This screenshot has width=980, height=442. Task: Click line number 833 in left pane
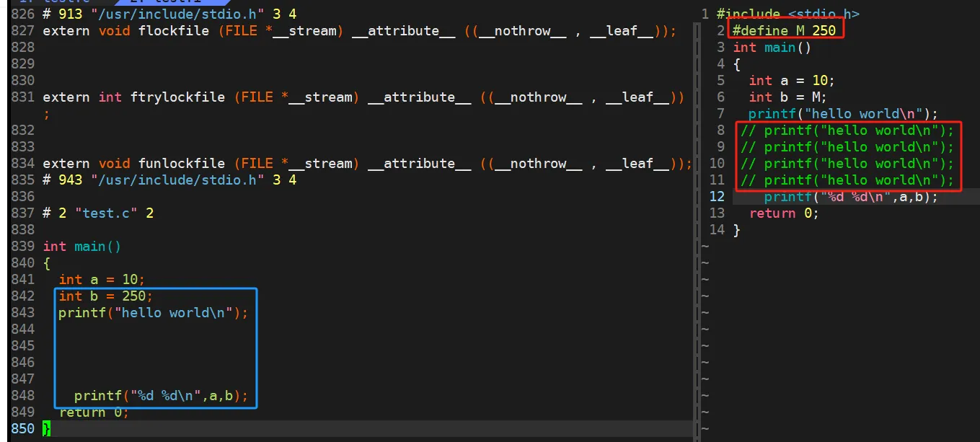point(23,147)
